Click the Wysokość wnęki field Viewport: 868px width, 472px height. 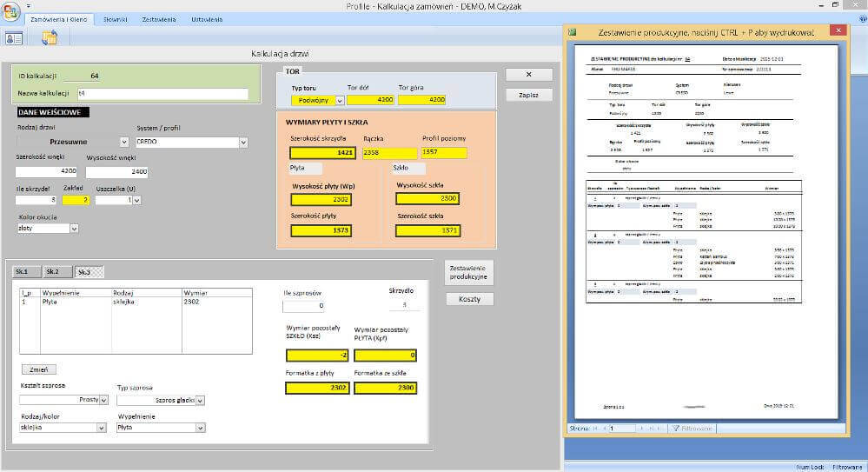pos(116,172)
